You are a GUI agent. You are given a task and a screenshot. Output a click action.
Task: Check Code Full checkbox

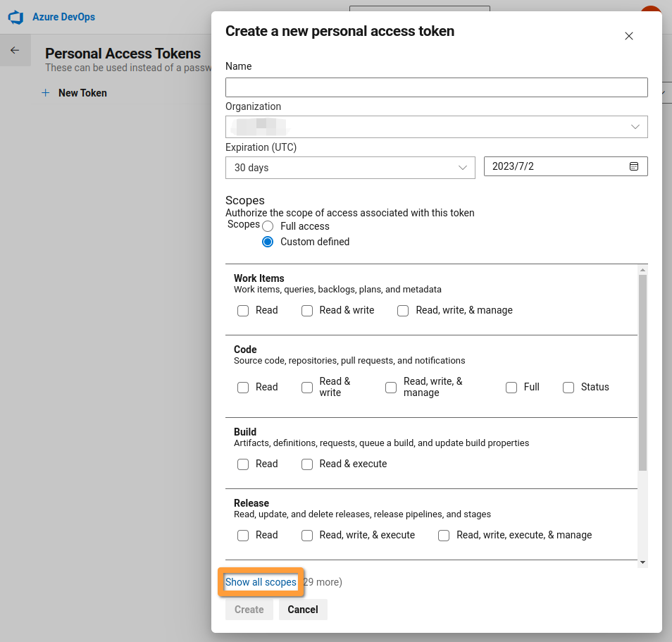coord(511,388)
